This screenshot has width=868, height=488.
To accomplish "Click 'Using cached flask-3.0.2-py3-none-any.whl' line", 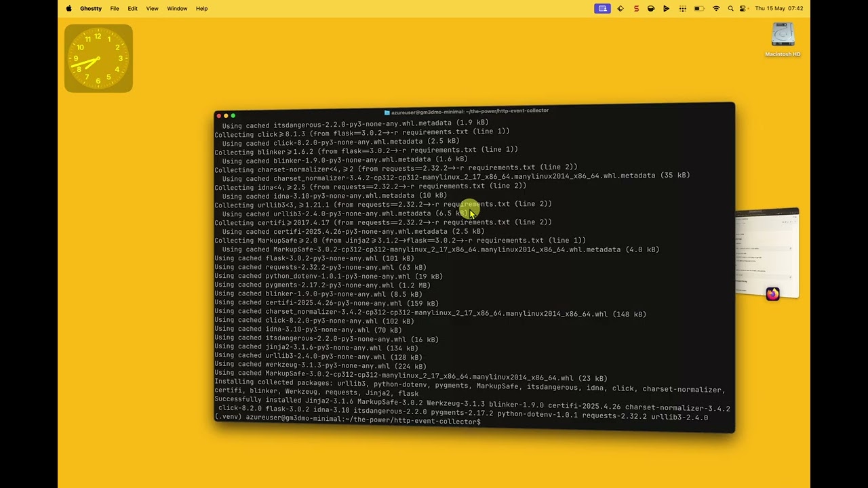I will (314, 258).
